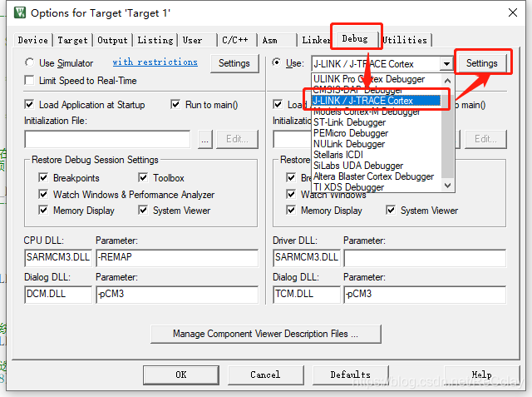The width and height of the screenshot is (532, 397).
Task: Switch to the C/C++ tab
Action: pos(237,40)
